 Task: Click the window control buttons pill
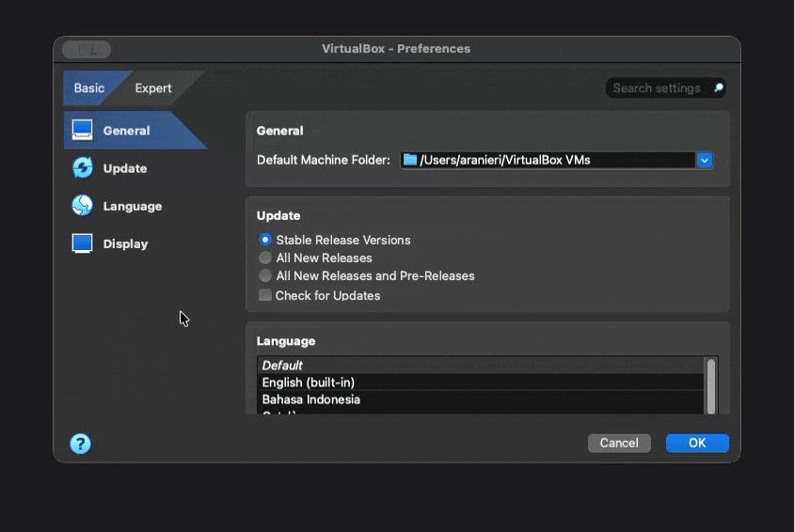[x=87, y=50]
